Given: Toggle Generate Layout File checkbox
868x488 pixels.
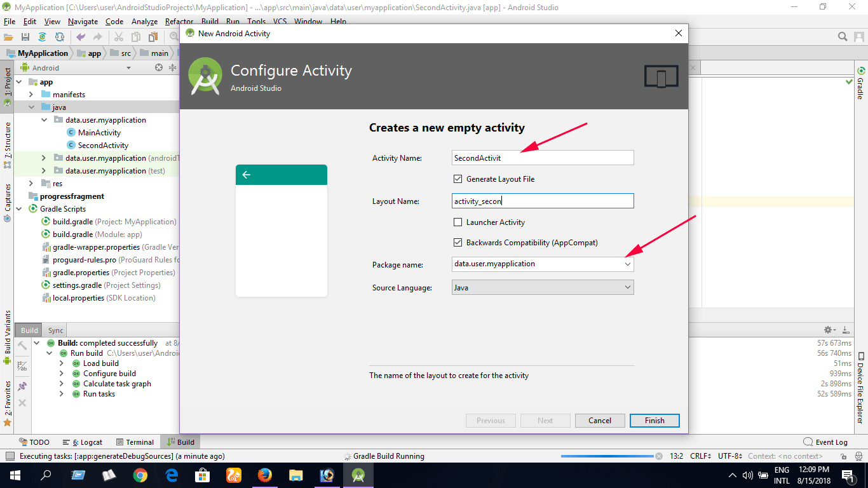Looking at the screenshot, I should (x=458, y=179).
